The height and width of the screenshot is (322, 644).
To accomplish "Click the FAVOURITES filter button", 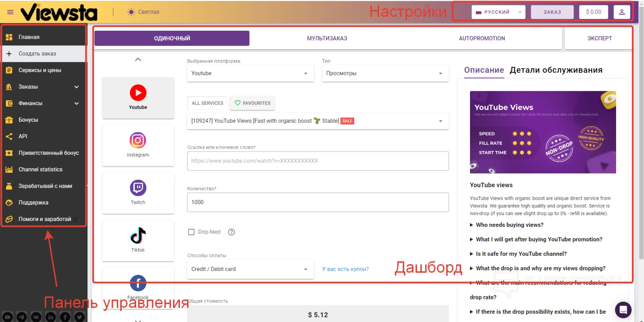I will (x=252, y=103).
